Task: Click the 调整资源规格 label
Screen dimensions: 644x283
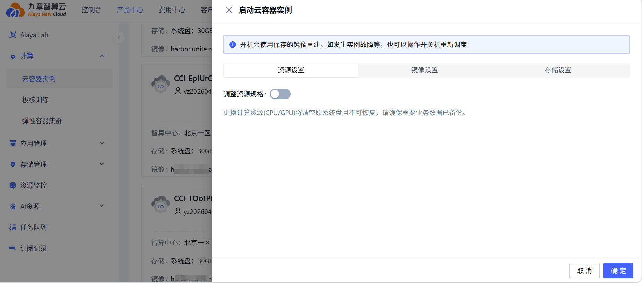Action: (245, 94)
